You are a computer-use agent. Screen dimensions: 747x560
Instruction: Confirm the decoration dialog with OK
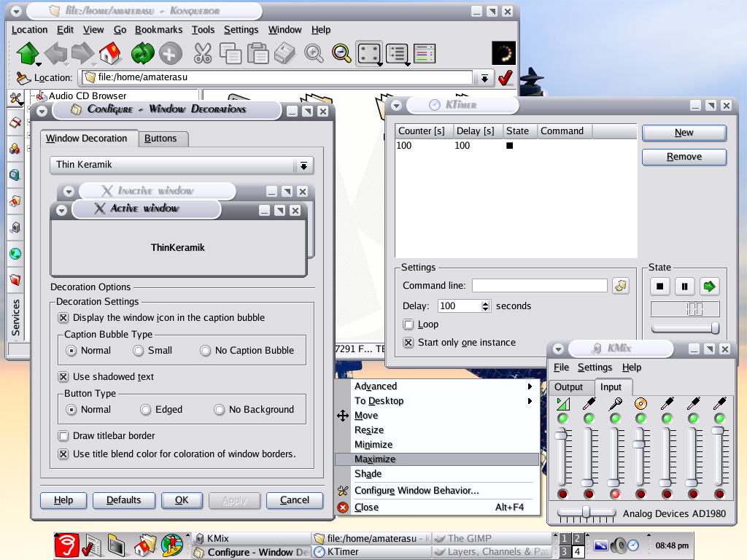pyautogui.click(x=182, y=500)
